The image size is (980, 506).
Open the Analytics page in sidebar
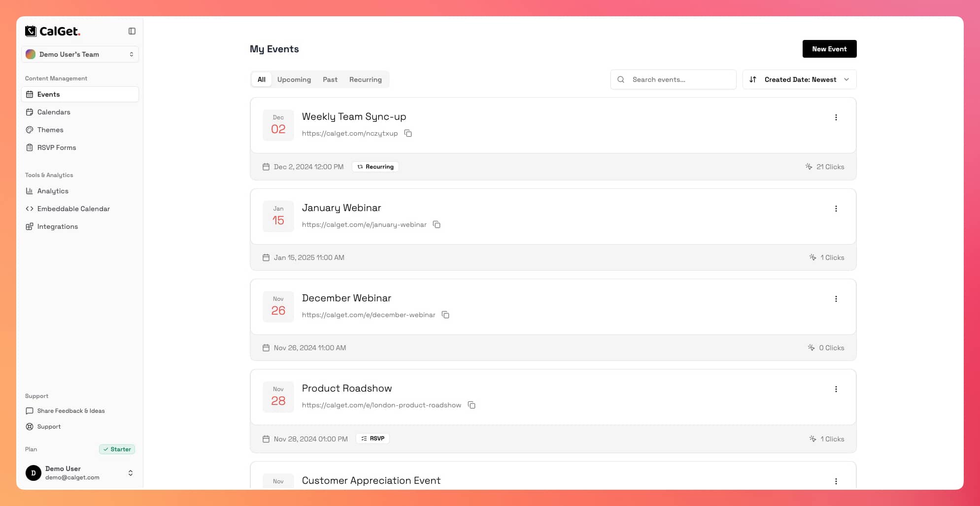[x=53, y=191]
